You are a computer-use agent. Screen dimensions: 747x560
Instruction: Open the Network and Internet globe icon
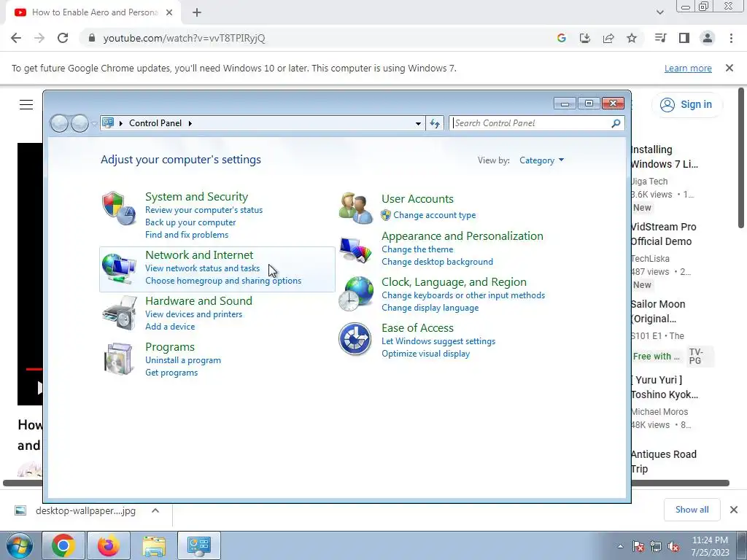tap(119, 269)
